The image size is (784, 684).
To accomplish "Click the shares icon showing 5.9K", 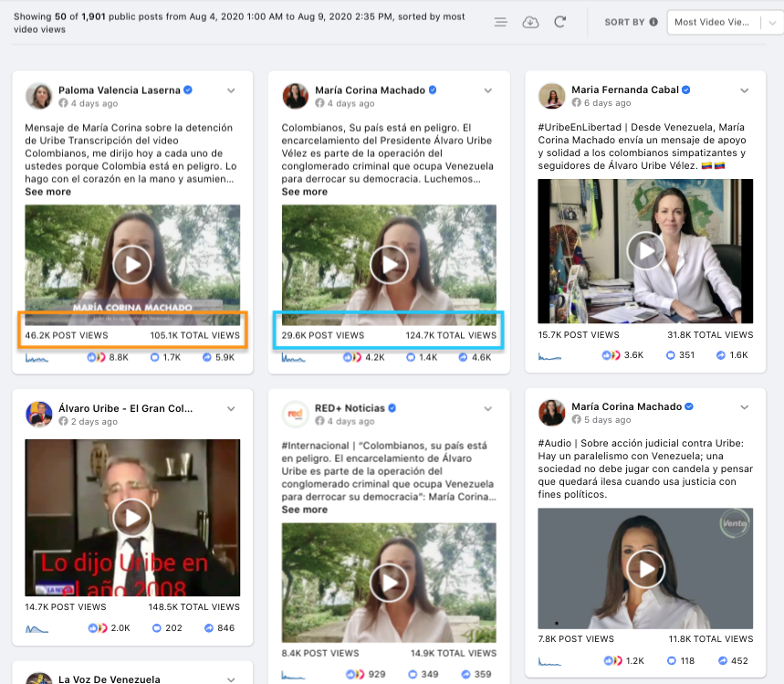I will click(206, 357).
